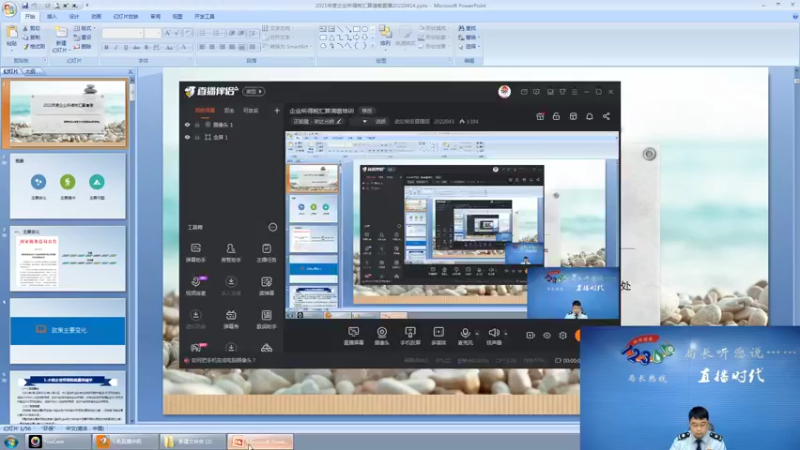Viewport: 800px width, 450px height.
Task: Select the 政策主要变化 slide thumbnail
Action: (67, 331)
